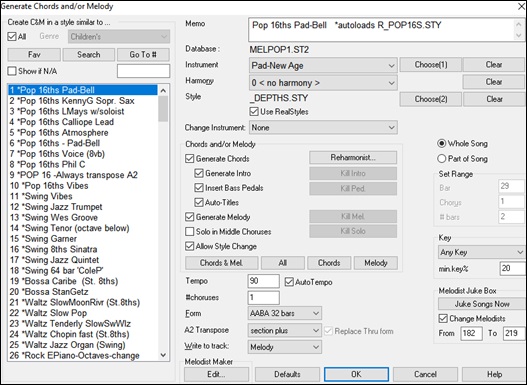527x385 pixels.
Task: Click melodist list scroll down arrow
Action: pos(163,355)
